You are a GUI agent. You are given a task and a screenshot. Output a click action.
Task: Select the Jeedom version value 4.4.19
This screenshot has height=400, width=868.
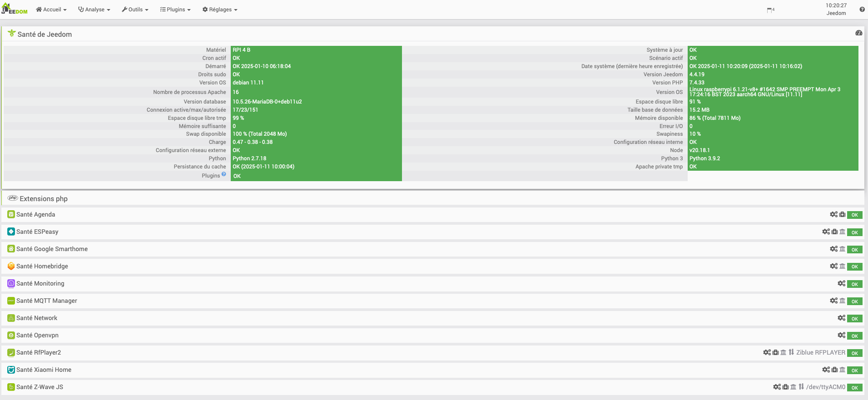click(697, 74)
